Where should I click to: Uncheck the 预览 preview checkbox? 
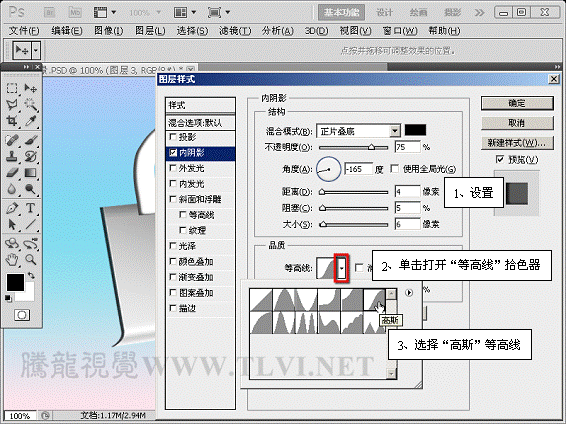point(500,159)
